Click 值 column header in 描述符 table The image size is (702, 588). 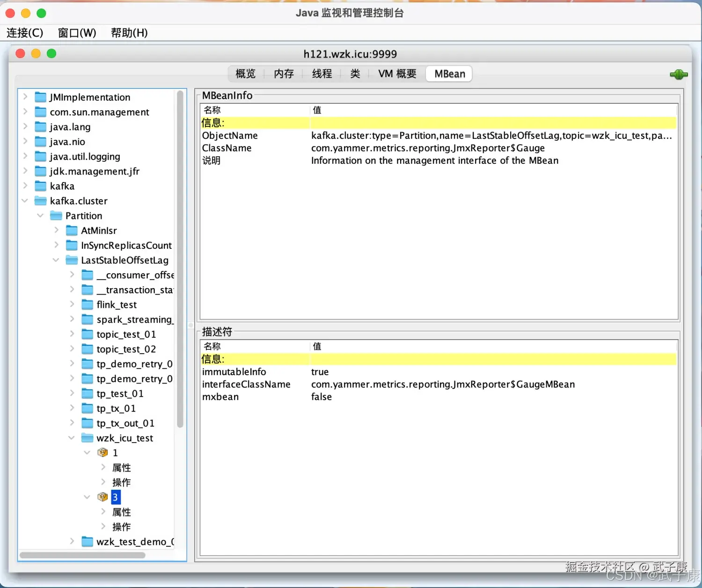pos(494,347)
